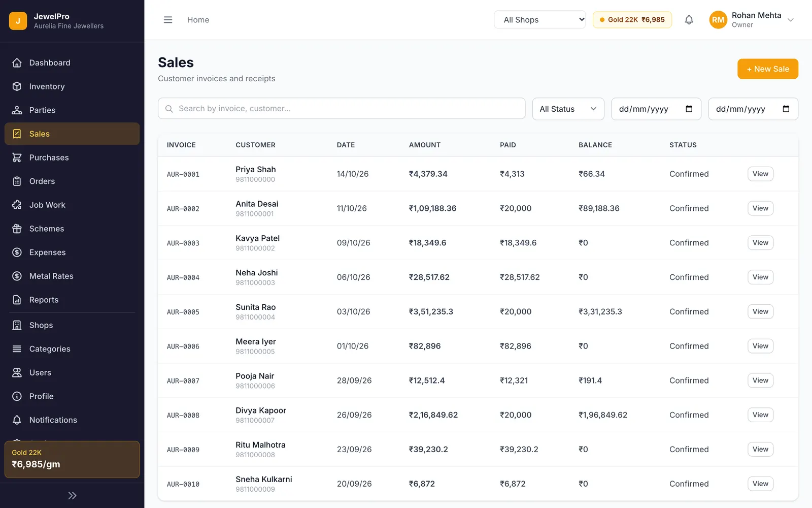
Task: Go to Notifications in the sidebar
Action: 72,420
